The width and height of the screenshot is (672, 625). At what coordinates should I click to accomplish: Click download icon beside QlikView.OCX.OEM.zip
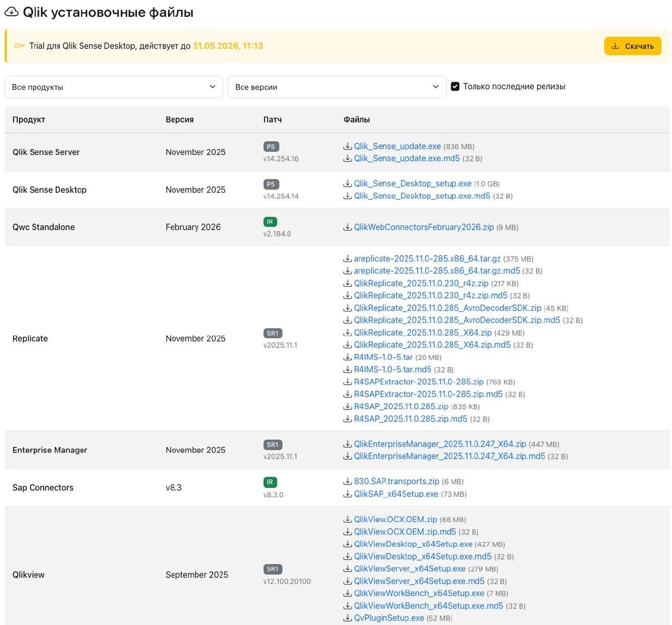tap(348, 520)
